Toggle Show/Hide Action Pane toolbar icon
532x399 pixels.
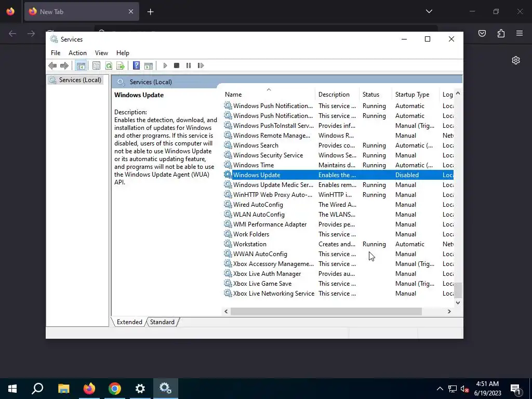click(149, 65)
